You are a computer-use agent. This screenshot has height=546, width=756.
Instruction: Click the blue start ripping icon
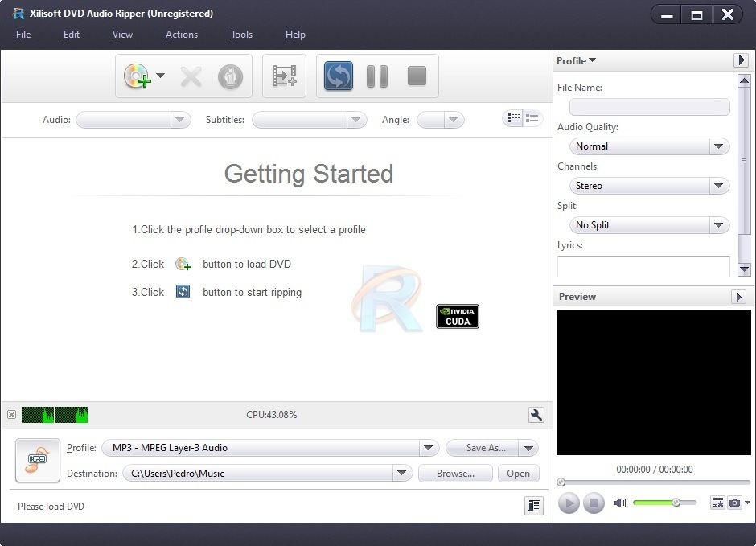[x=338, y=76]
